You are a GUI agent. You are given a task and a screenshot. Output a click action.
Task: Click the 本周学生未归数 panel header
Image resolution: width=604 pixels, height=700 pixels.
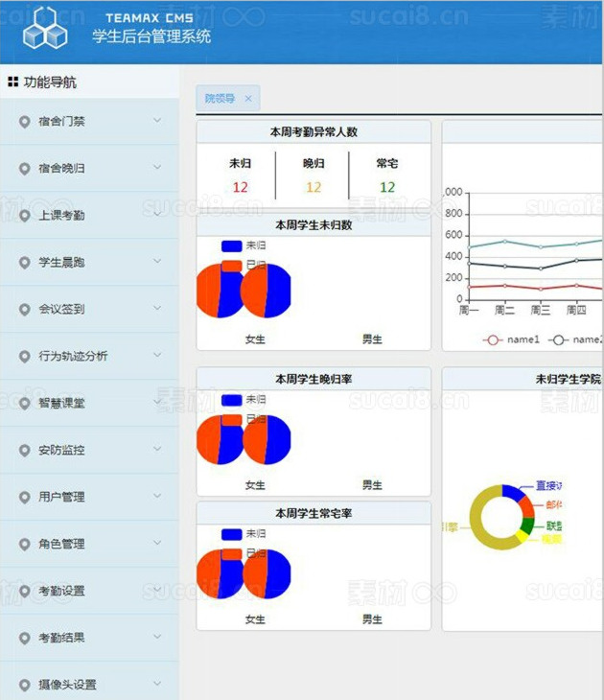[x=314, y=225]
